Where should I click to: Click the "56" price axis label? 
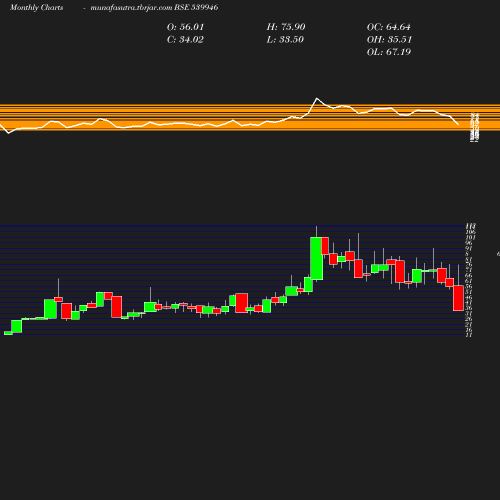[x=469, y=286]
